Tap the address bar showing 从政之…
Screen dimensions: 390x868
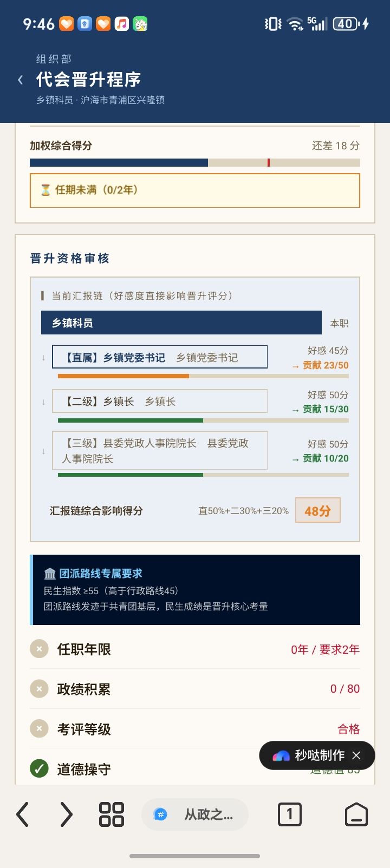pyautogui.click(x=195, y=814)
